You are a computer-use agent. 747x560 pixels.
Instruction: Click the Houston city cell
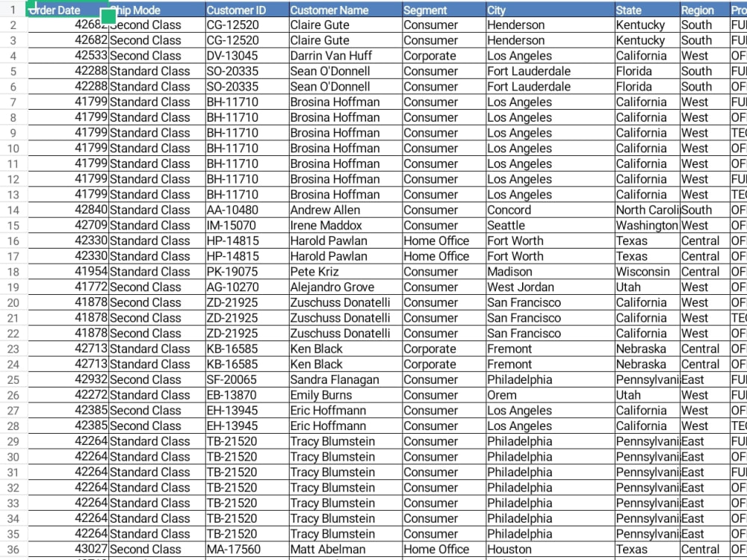click(551, 549)
